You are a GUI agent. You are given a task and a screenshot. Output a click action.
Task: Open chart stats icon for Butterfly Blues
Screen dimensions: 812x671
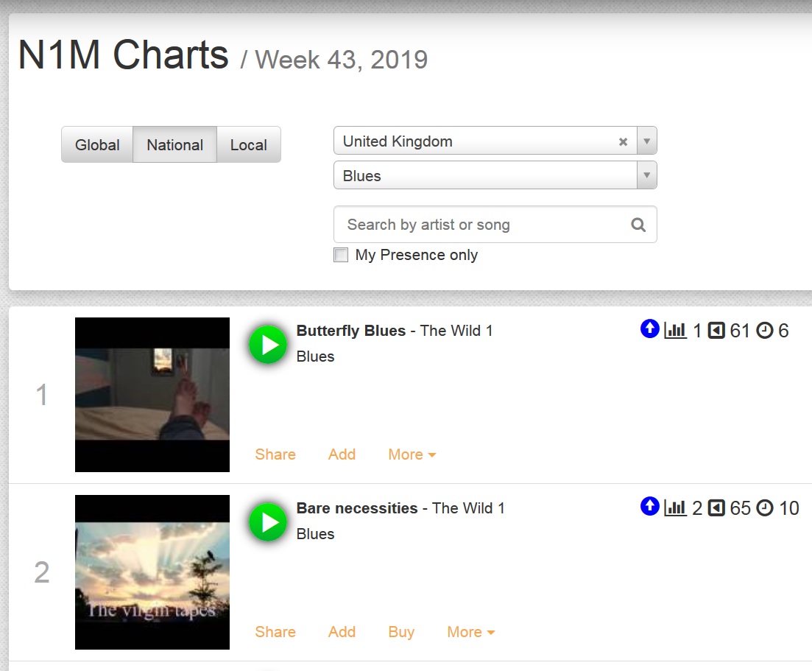click(x=675, y=330)
